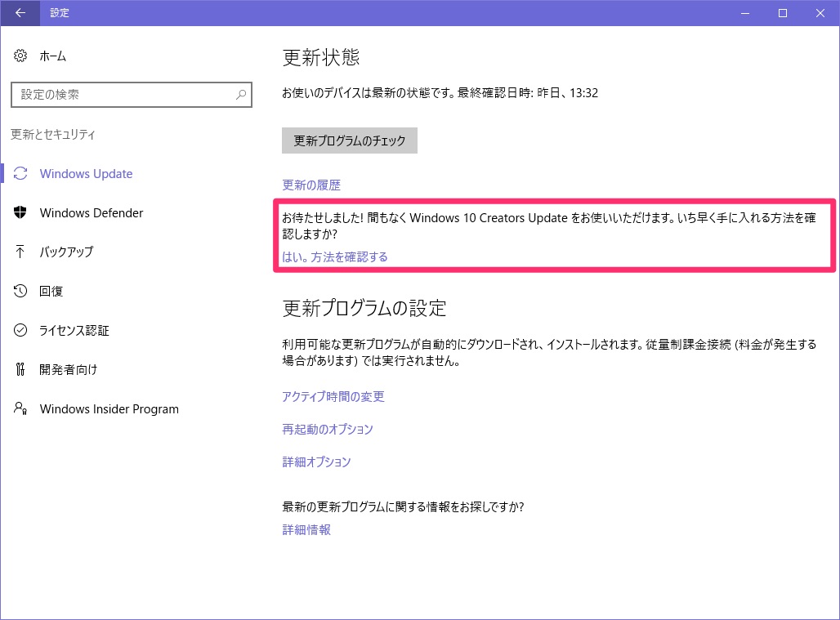The height and width of the screenshot is (620, 840).
Task: Maximize the 設定 window
Action: coord(783,13)
